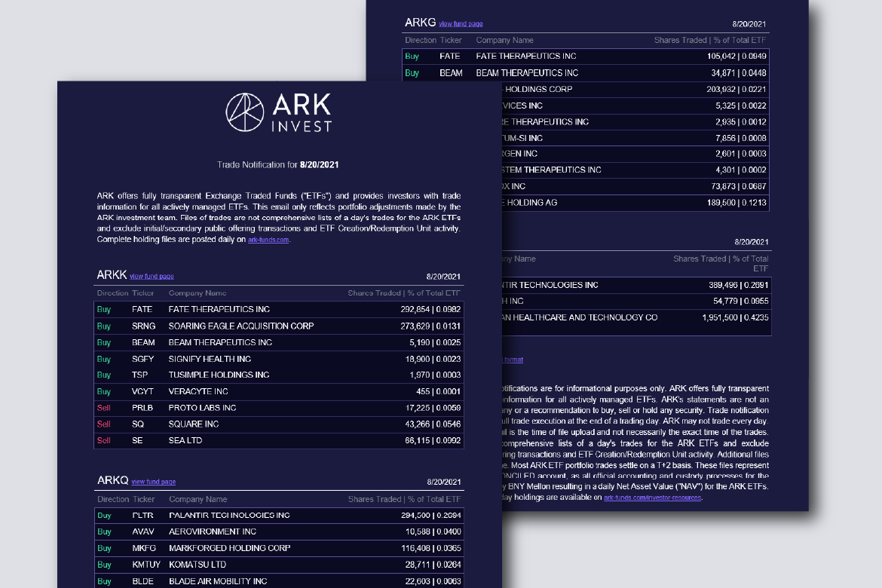Click the ARKG heading on back page
The image size is (882, 588).
click(420, 23)
